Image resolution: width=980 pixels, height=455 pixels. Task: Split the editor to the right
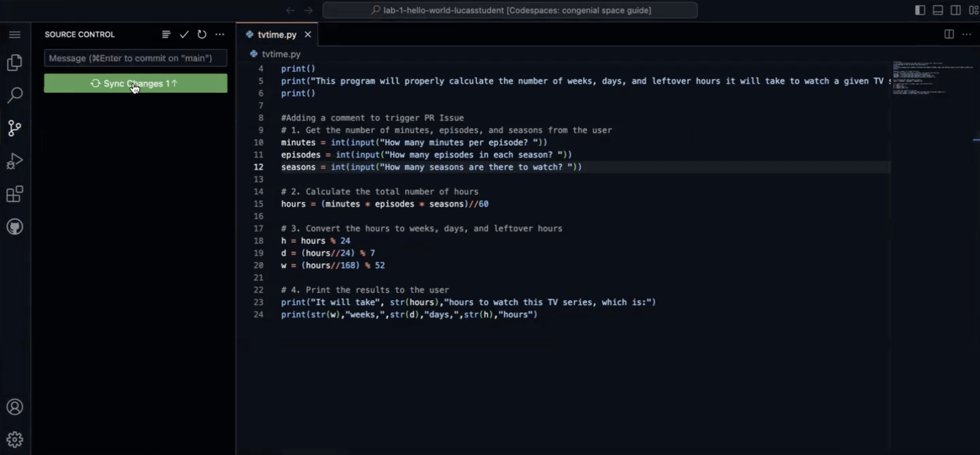coord(949,34)
